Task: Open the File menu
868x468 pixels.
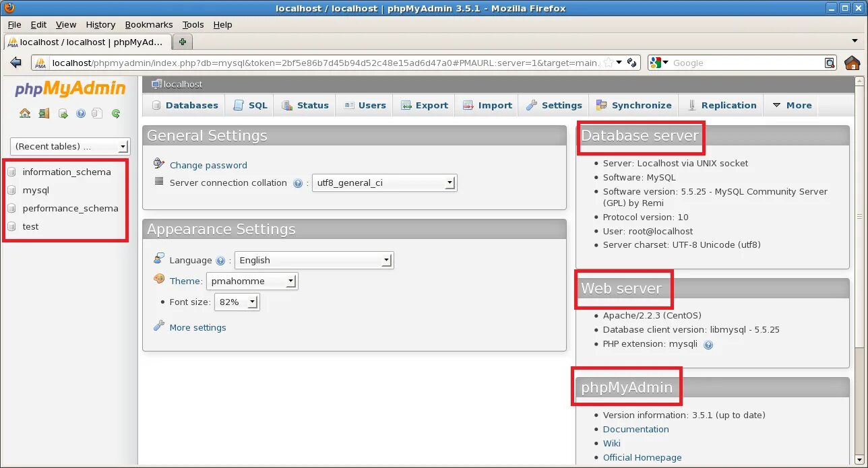Action: tap(15, 24)
